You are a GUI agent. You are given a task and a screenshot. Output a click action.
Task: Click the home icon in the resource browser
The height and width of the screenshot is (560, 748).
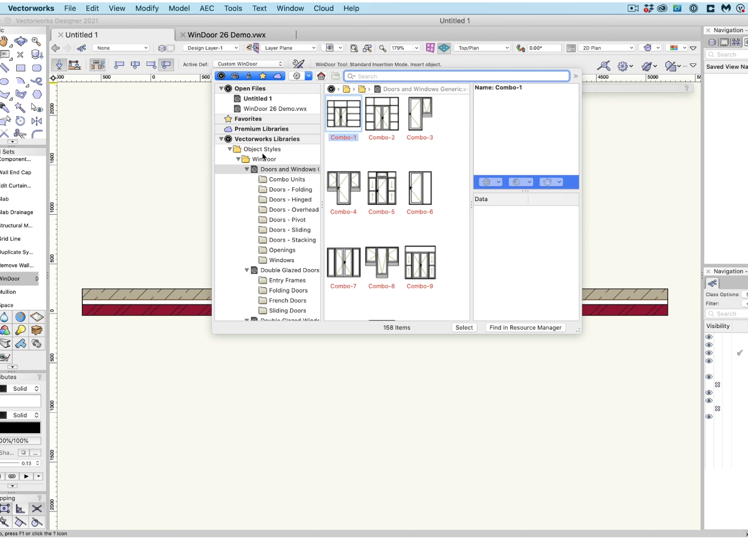click(321, 76)
